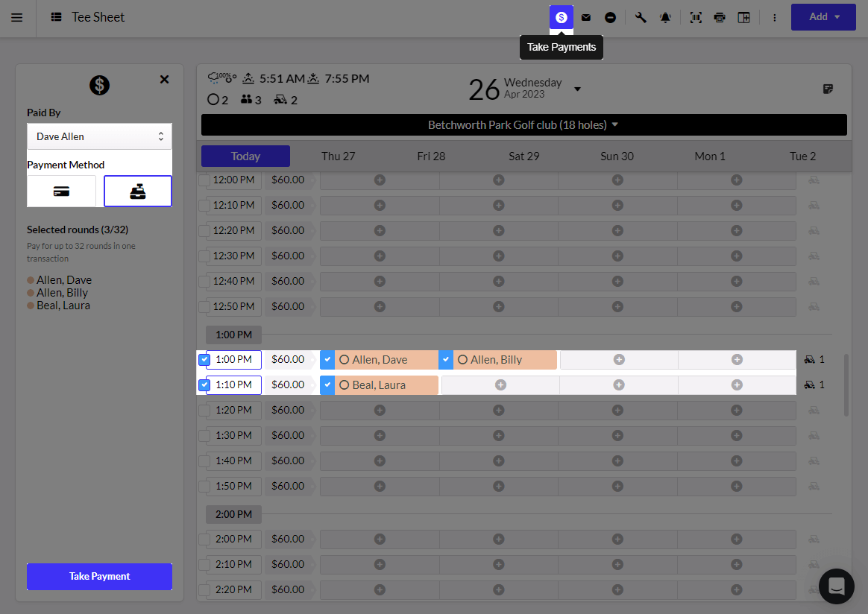
Task: Switch to the Tue 2 tab
Action: [x=802, y=156]
